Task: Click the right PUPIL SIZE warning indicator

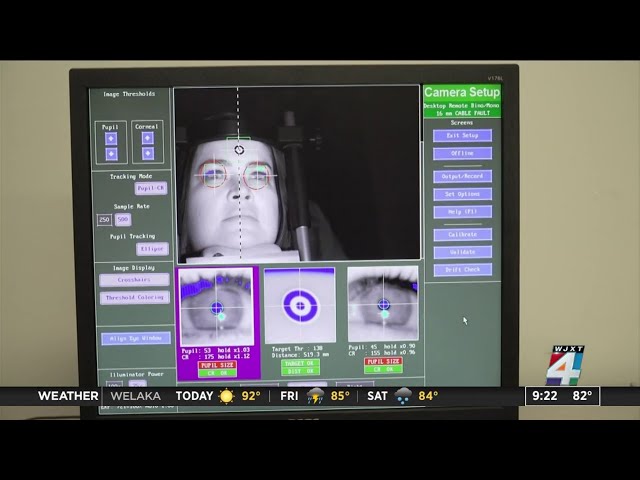Action: [x=383, y=362]
